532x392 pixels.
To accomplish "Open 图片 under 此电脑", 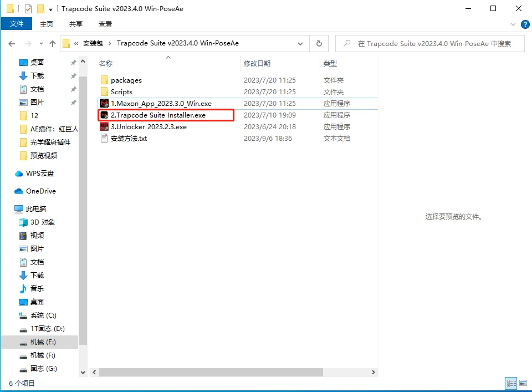I will coord(37,248).
